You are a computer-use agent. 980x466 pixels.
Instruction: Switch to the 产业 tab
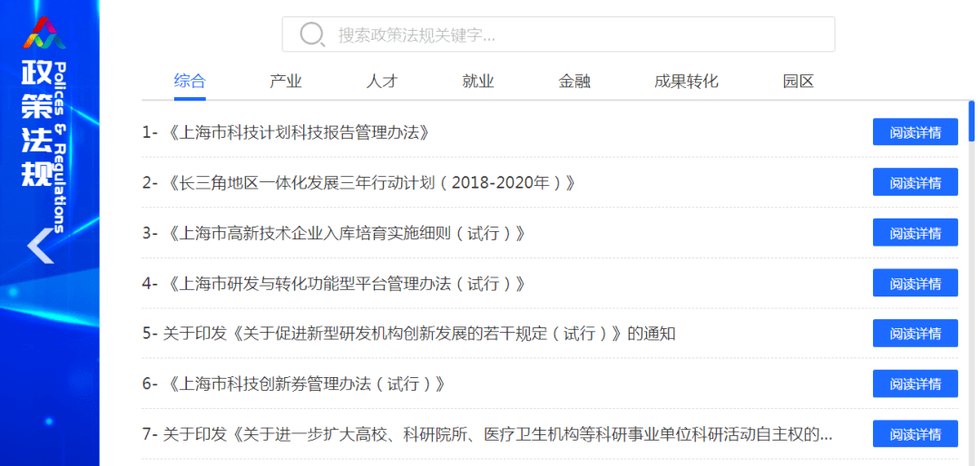point(285,82)
